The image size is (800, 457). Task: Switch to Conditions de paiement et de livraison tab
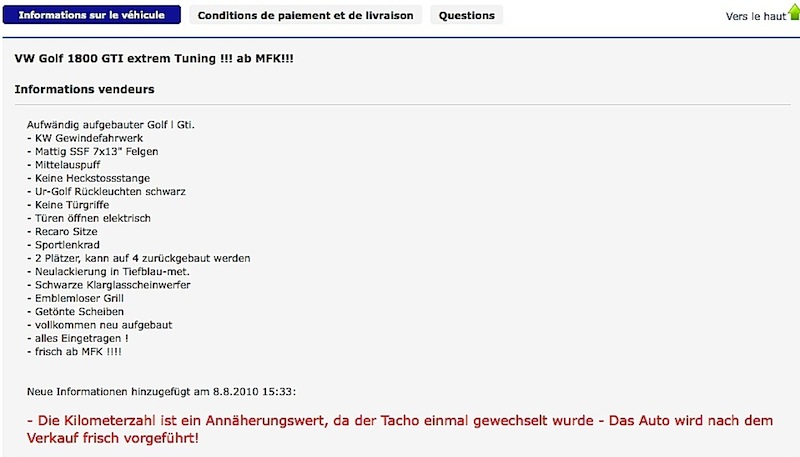click(x=306, y=15)
